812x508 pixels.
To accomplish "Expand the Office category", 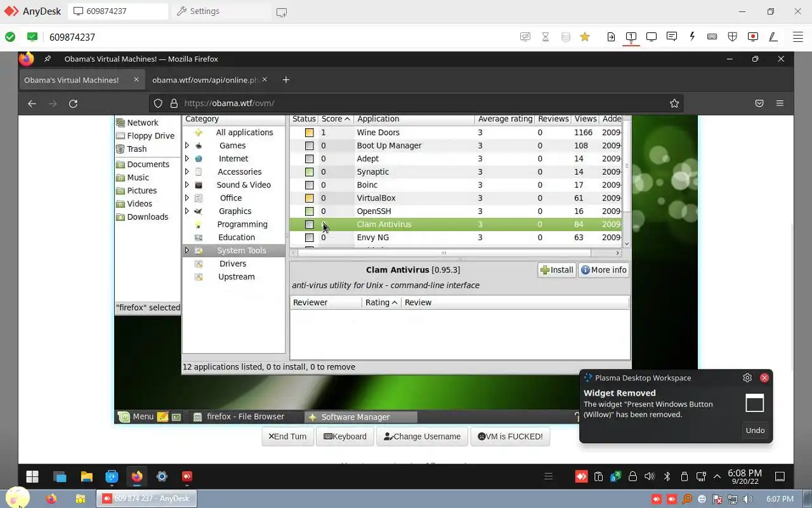I will [187, 198].
